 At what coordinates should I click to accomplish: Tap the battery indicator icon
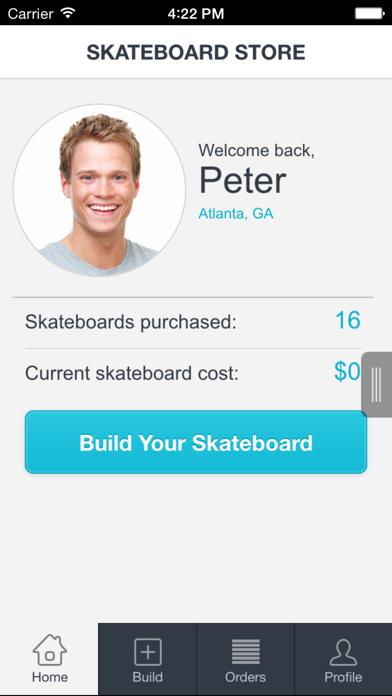coord(369,14)
